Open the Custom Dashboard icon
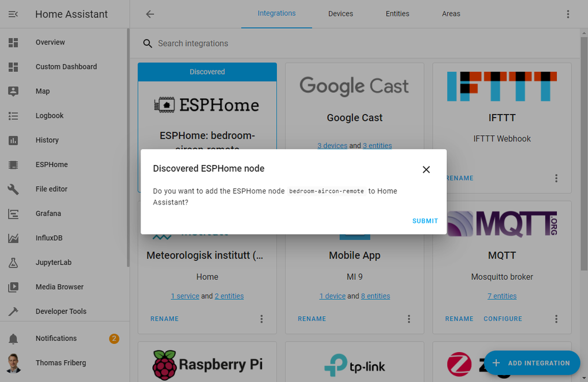 coord(13,67)
